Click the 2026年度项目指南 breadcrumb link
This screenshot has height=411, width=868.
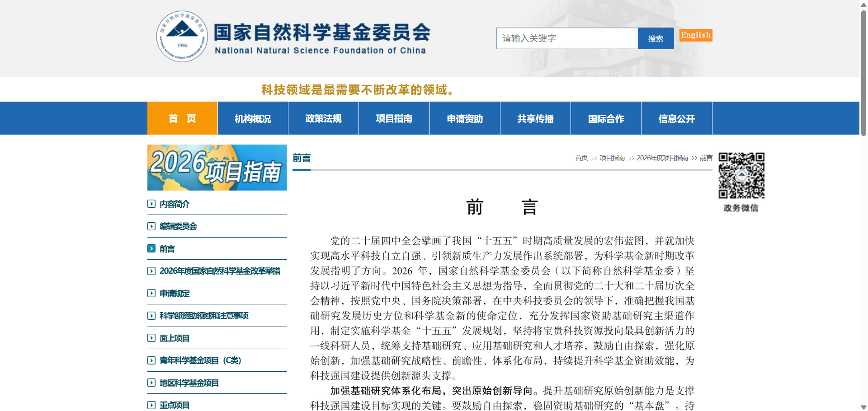(x=662, y=158)
